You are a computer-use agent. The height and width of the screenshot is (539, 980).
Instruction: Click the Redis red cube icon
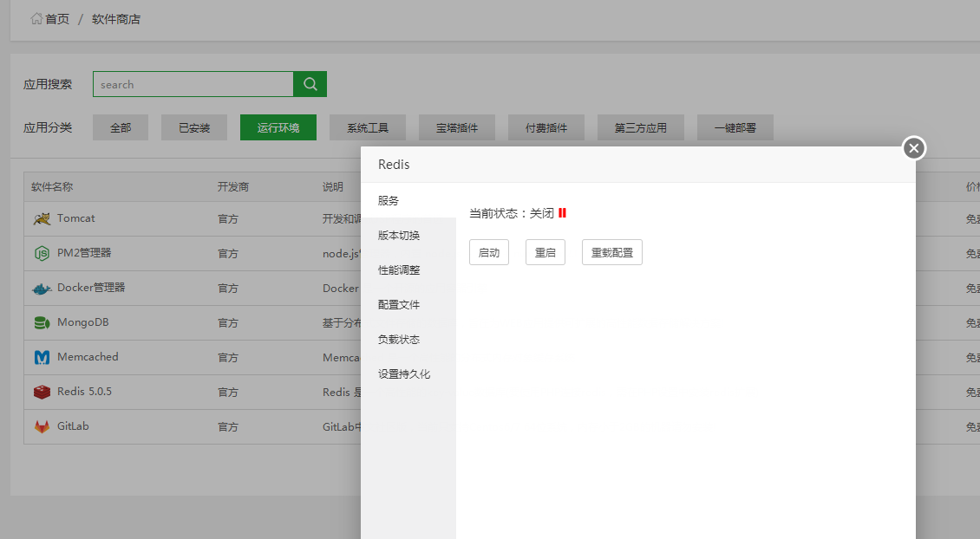pos(42,393)
